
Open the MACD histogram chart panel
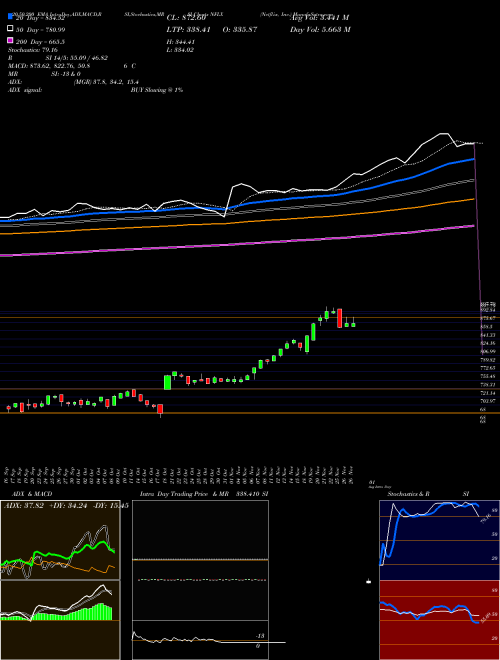coord(60,620)
